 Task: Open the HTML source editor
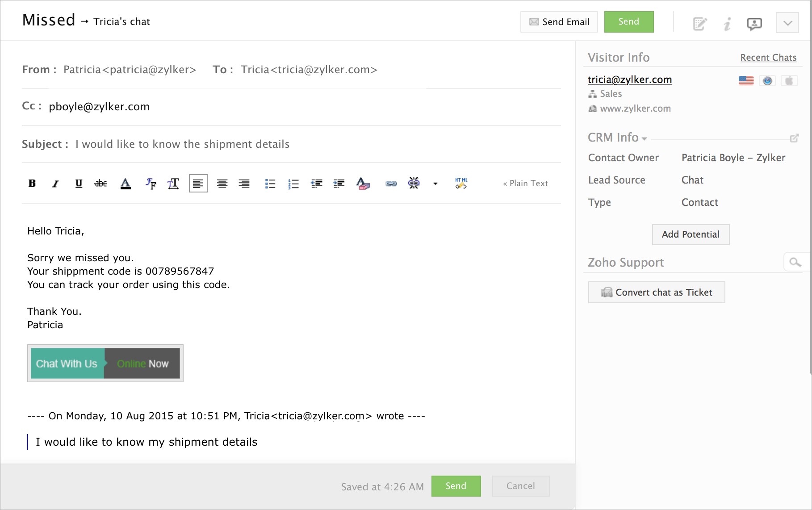tap(461, 183)
